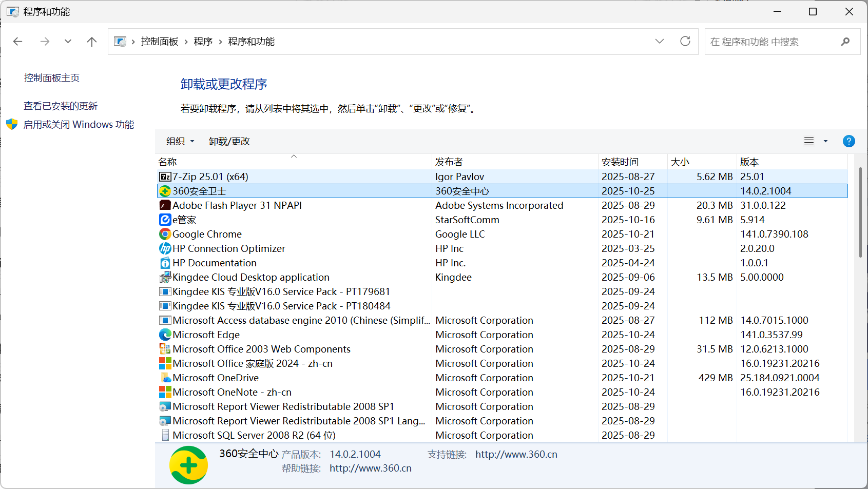
Task: Click the Kingdee publisher cell
Action: pos(453,278)
